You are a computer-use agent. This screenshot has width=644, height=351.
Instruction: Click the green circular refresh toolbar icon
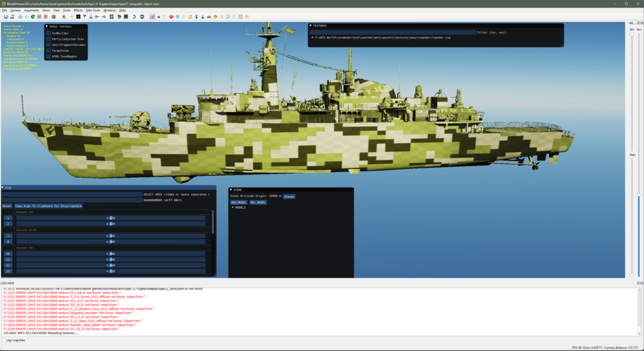(x=33, y=17)
